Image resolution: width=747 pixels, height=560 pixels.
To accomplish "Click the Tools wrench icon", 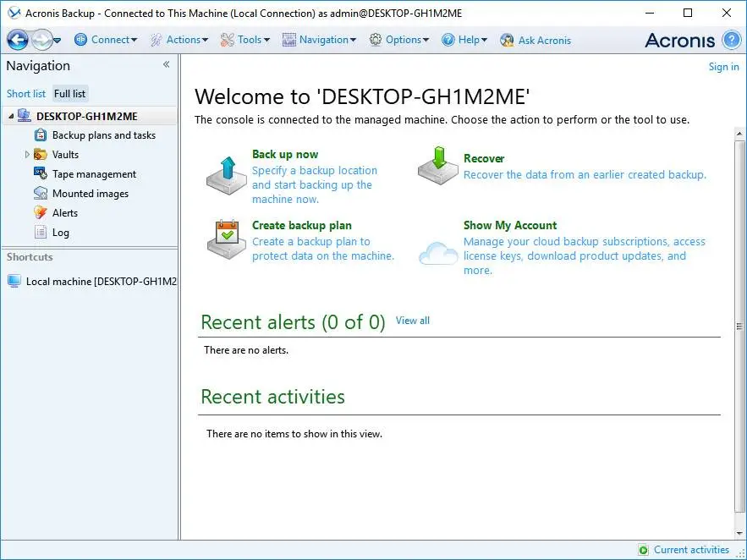I will point(228,40).
